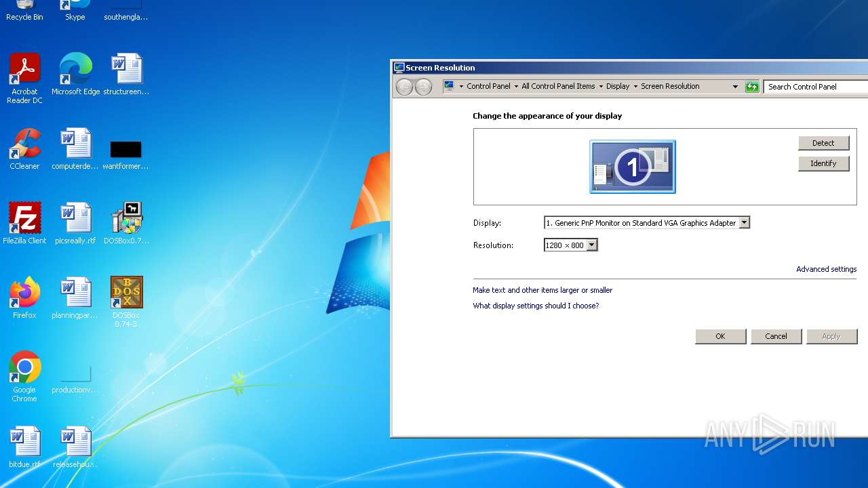
Task: Click the Control Panel icon in address bar
Action: [x=449, y=86]
